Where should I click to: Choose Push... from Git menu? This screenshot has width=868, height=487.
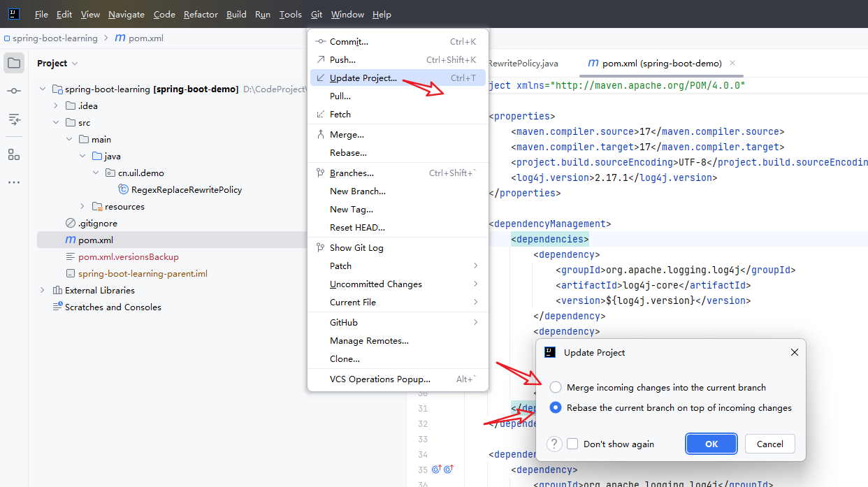click(x=398, y=60)
